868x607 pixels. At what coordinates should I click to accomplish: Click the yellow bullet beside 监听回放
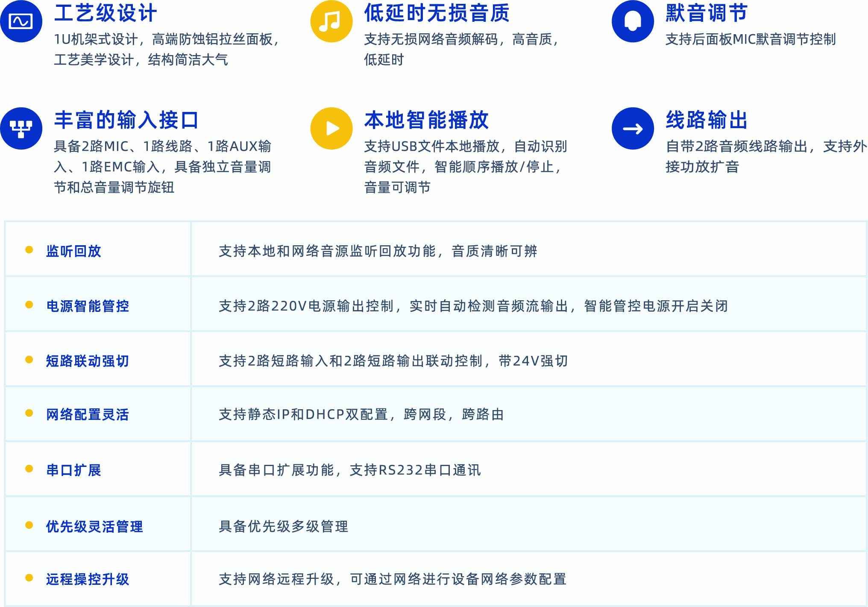(29, 250)
